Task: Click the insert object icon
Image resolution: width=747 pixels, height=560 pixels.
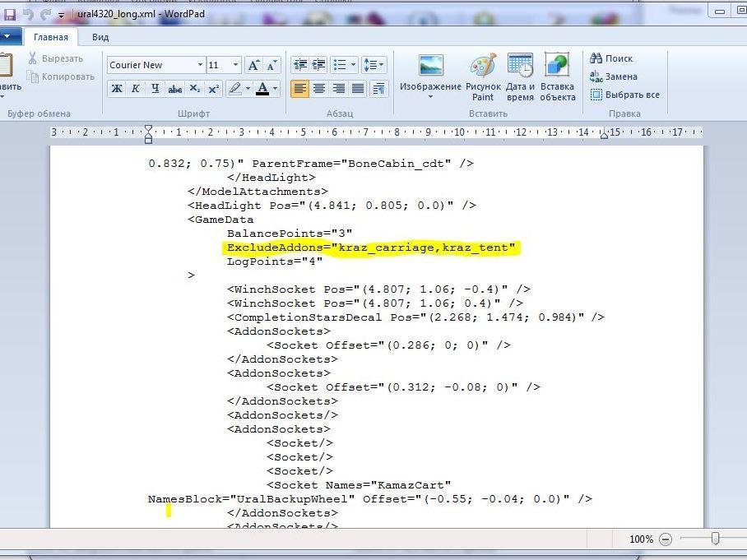Action: (x=557, y=78)
